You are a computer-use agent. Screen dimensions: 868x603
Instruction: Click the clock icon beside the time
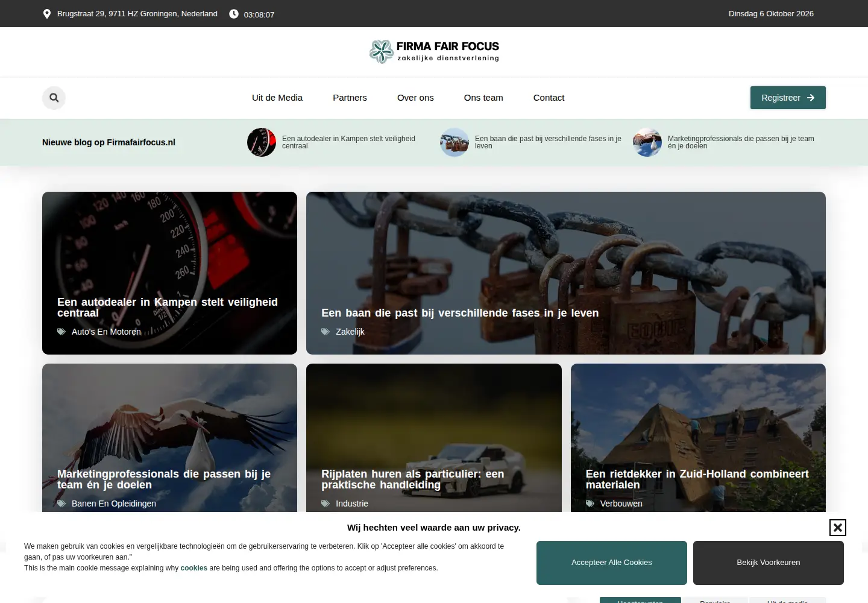234,14
